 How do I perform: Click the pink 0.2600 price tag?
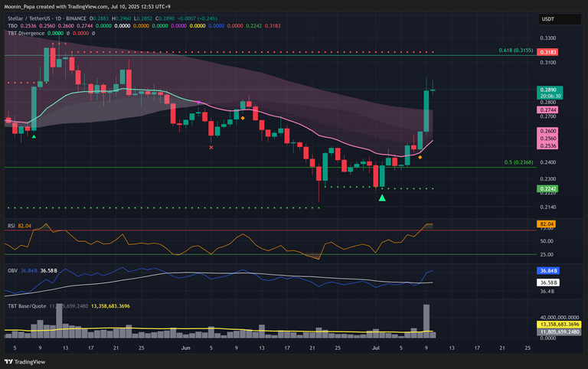click(547, 131)
